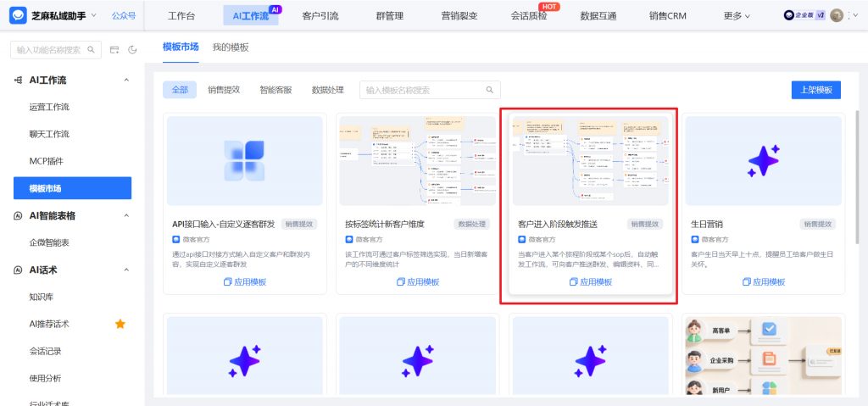Click 微客官方 icon under 按标签统计新客户维度

pyautogui.click(x=348, y=239)
